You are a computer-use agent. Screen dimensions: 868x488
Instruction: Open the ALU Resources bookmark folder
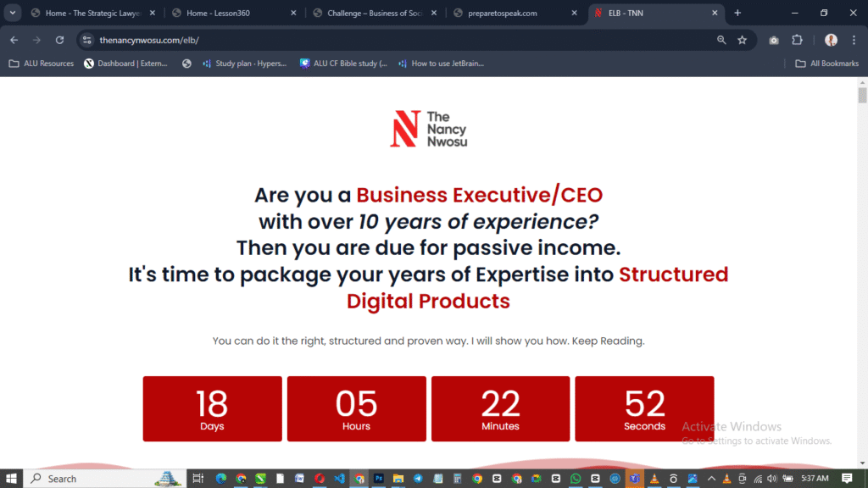tap(41, 64)
